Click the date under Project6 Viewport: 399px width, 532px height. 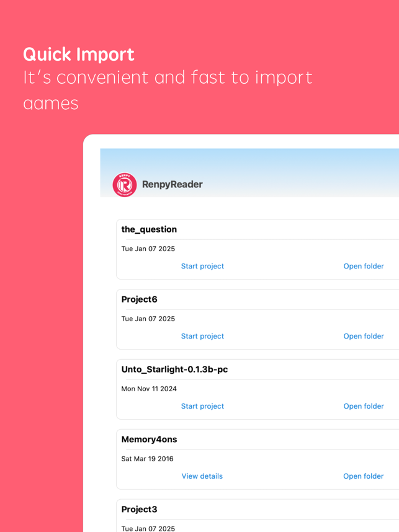(148, 319)
